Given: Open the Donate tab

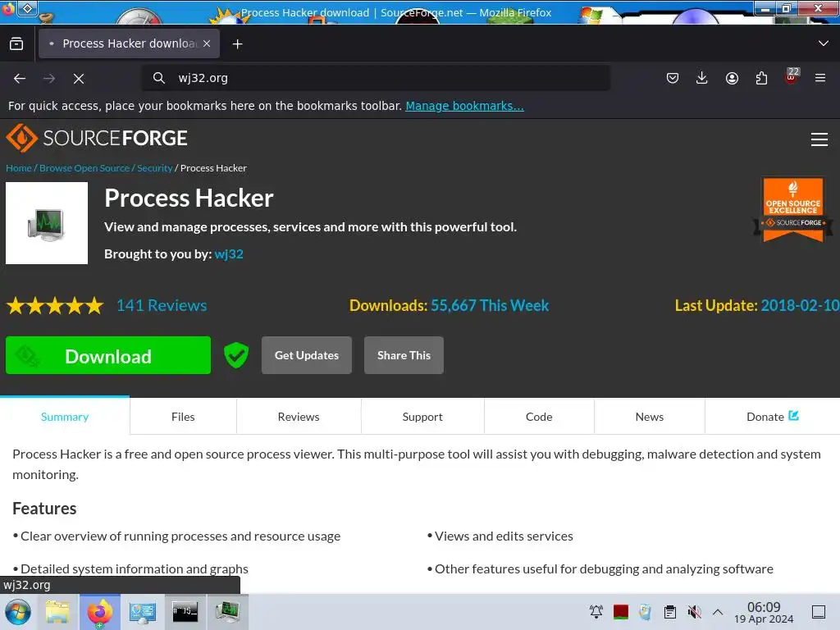Looking at the screenshot, I should point(773,417).
